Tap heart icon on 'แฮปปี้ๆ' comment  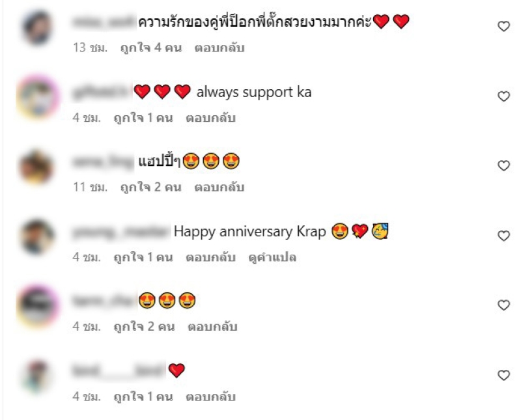coord(503,165)
